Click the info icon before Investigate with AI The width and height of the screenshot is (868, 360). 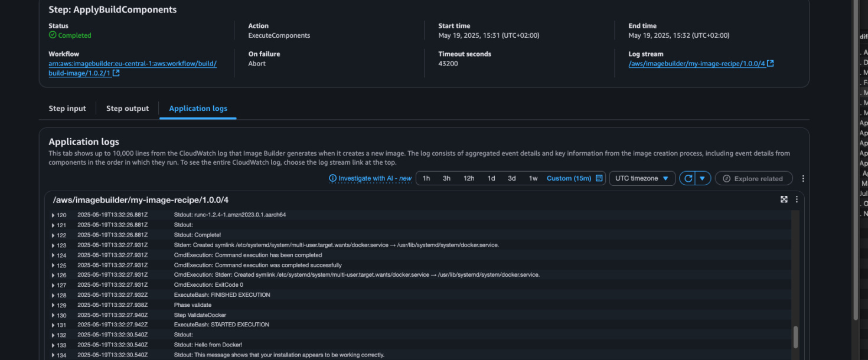(x=332, y=178)
